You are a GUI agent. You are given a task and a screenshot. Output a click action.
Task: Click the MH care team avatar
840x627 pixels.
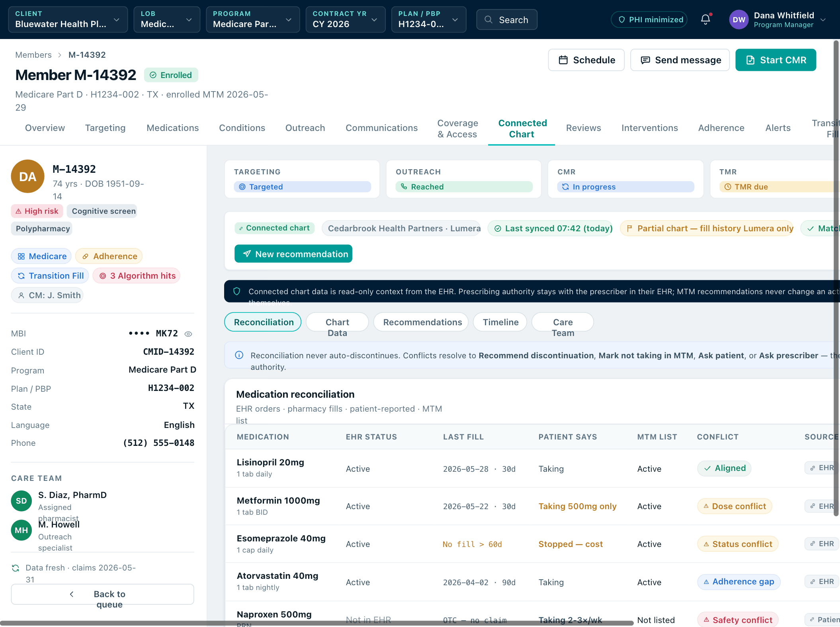(x=21, y=530)
